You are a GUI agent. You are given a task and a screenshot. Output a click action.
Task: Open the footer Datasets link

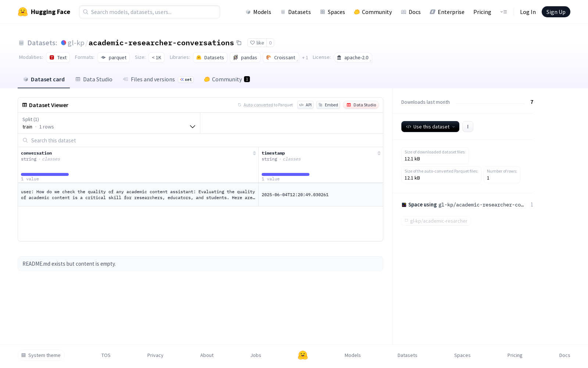click(408, 355)
